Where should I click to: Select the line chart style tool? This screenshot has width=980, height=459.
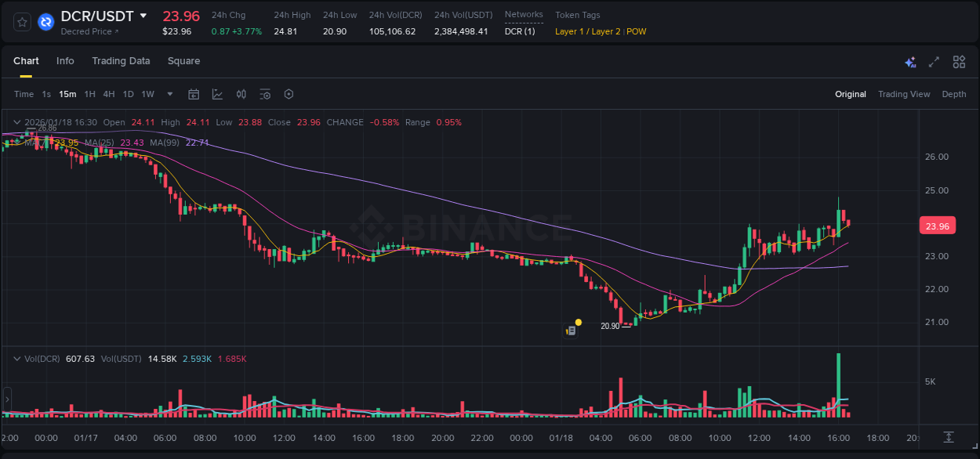tap(217, 94)
